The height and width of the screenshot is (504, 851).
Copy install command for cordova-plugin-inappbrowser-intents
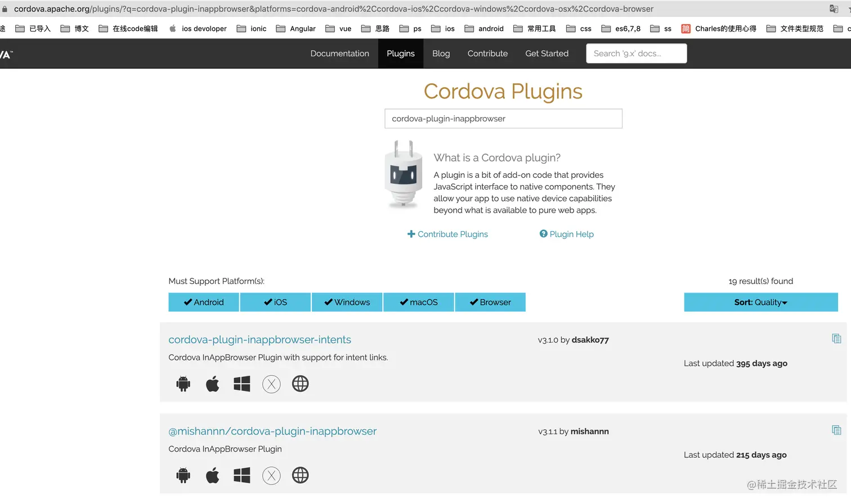[x=836, y=339]
